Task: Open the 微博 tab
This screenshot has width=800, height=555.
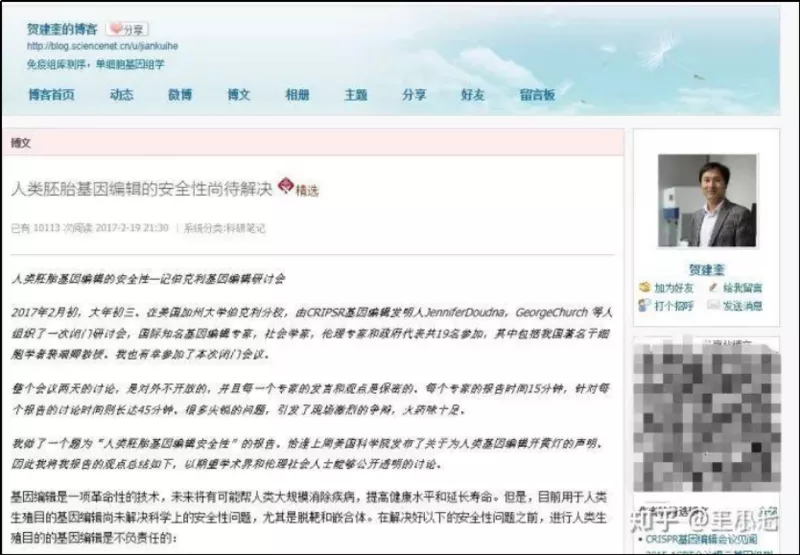Action: pyautogui.click(x=180, y=95)
